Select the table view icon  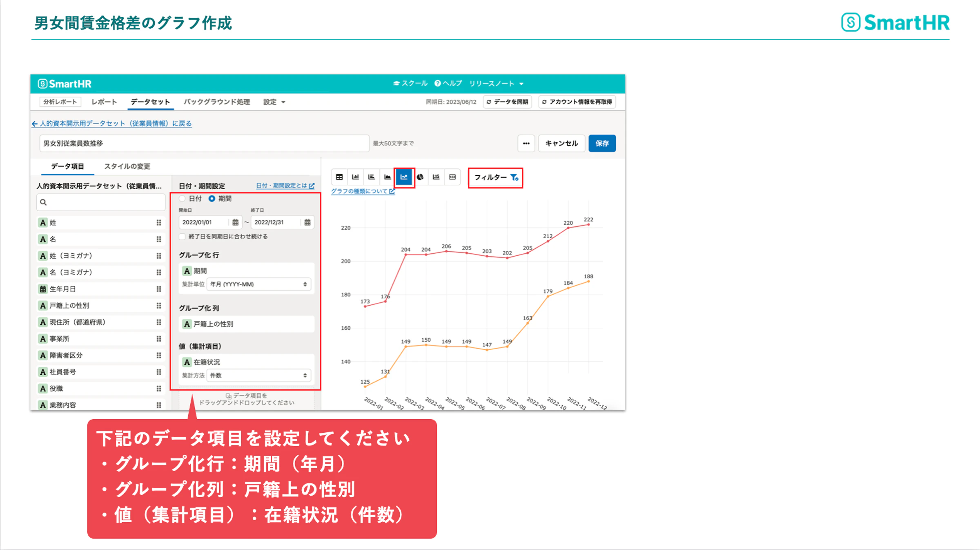(x=339, y=177)
